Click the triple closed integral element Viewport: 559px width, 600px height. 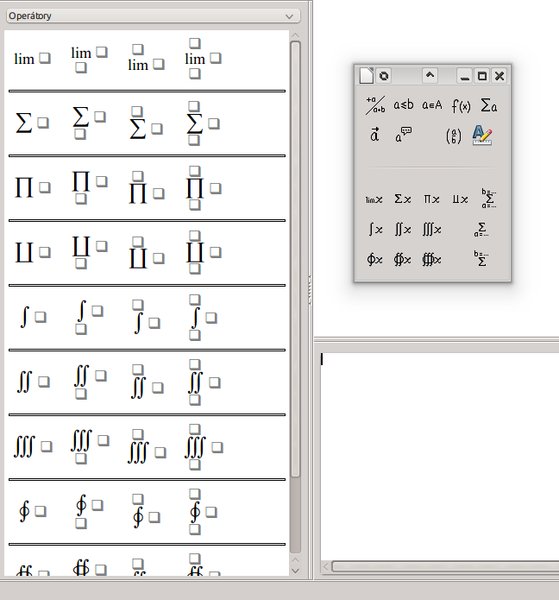click(x=432, y=259)
